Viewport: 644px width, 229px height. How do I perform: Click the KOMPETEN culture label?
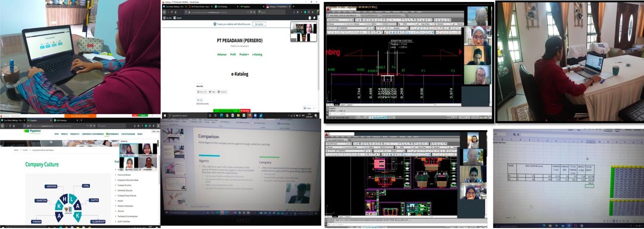pyautogui.click(x=41, y=200)
